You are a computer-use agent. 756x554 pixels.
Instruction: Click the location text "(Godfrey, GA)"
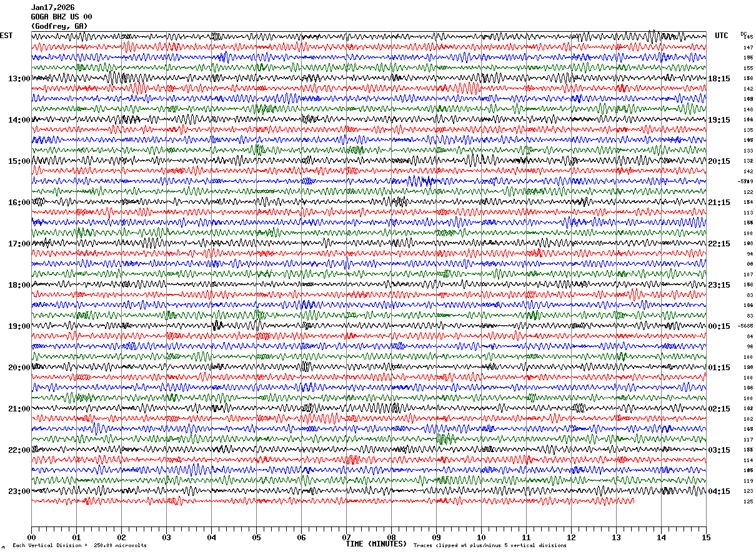[59, 26]
